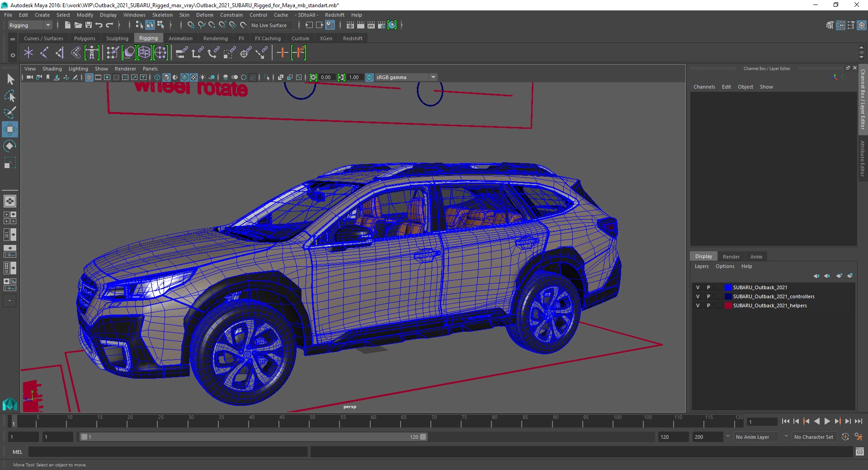The height and width of the screenshot is (470, 868).
Task: Click the Undo arrow icon
Action: tap(99, 25)
